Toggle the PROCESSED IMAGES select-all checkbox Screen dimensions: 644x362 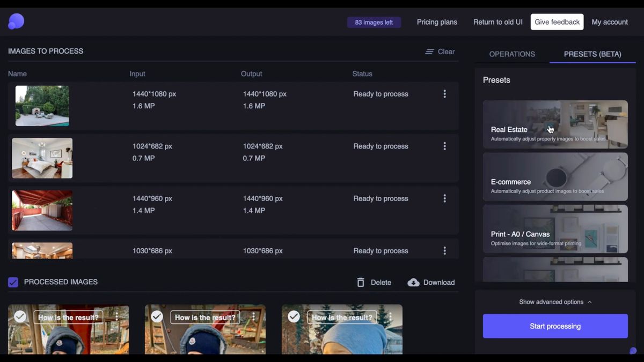tap(13, 282)
